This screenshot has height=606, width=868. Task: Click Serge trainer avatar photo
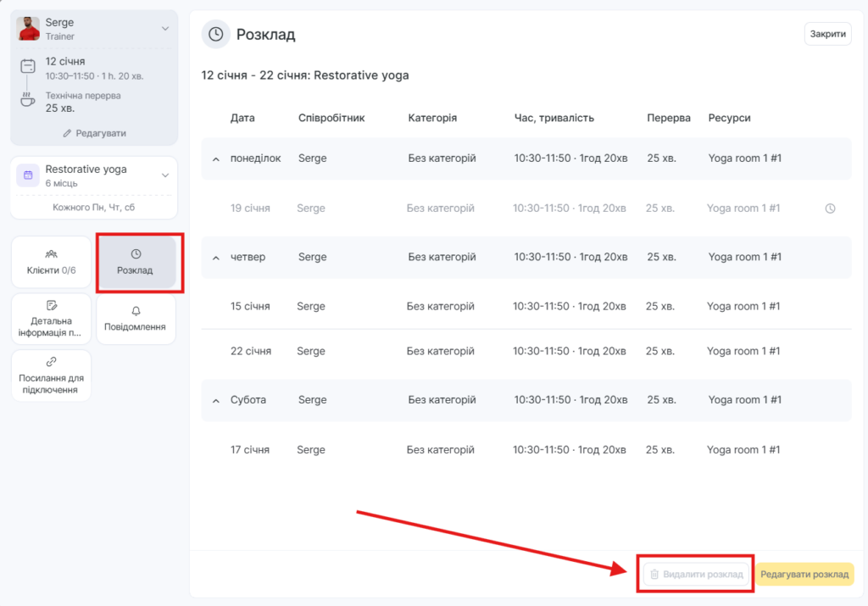point(29,29)
